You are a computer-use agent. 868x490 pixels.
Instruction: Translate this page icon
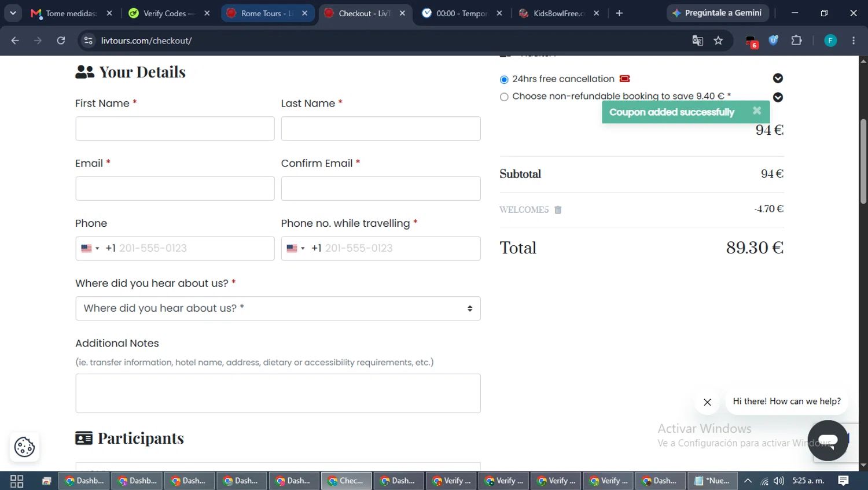tap(698, 40)
